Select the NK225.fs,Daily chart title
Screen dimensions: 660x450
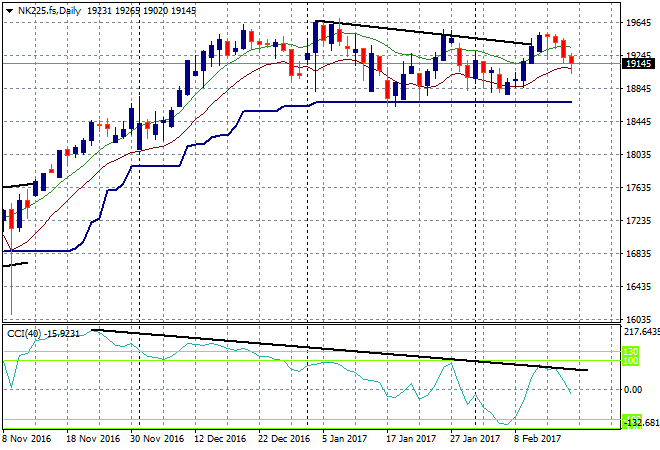point(49,11)
